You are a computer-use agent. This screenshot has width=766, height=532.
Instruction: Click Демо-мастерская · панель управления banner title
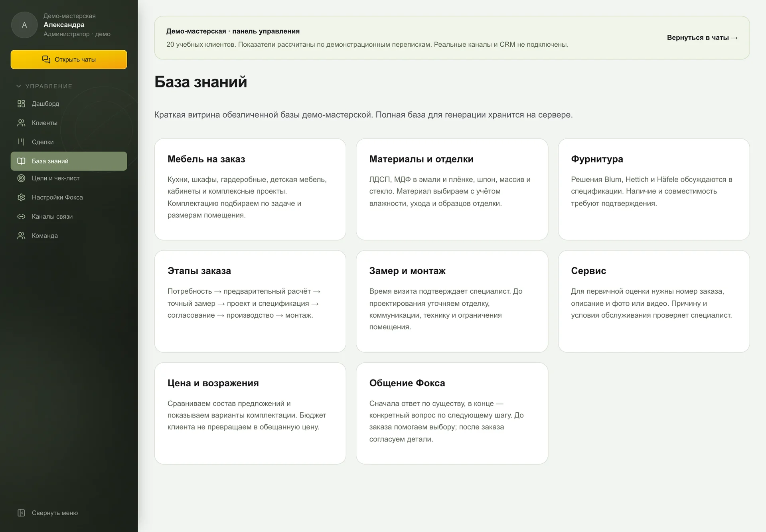click(x=233, y=31)
